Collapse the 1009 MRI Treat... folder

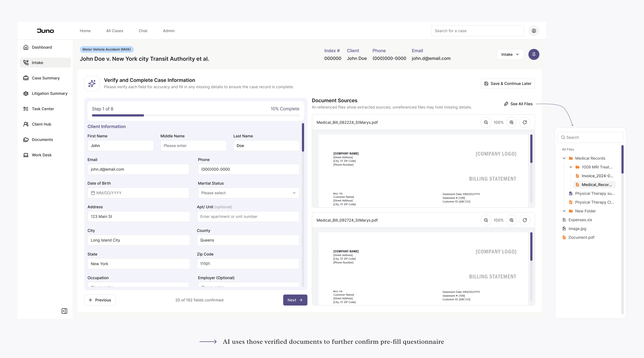tap(571, 167)
